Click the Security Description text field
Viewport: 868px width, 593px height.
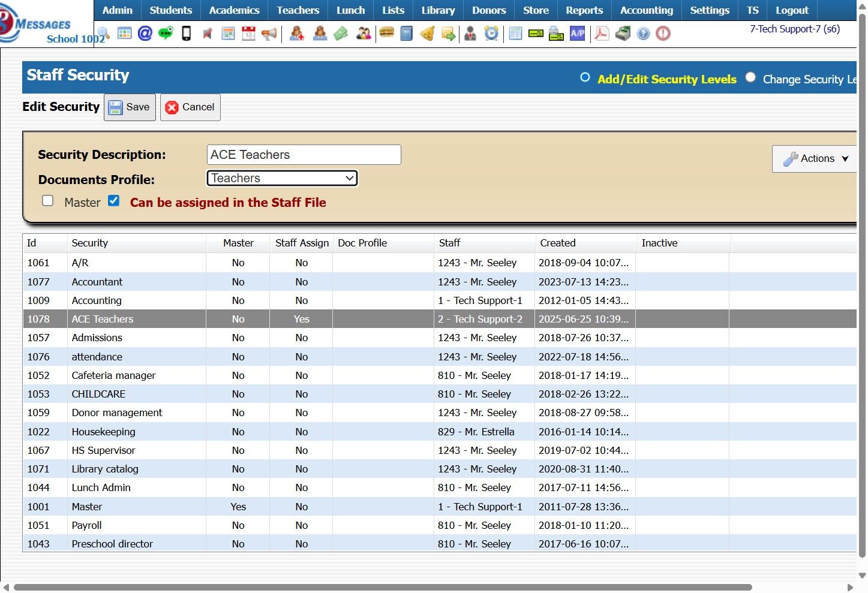pyautogui.click(x=304, y=155)
